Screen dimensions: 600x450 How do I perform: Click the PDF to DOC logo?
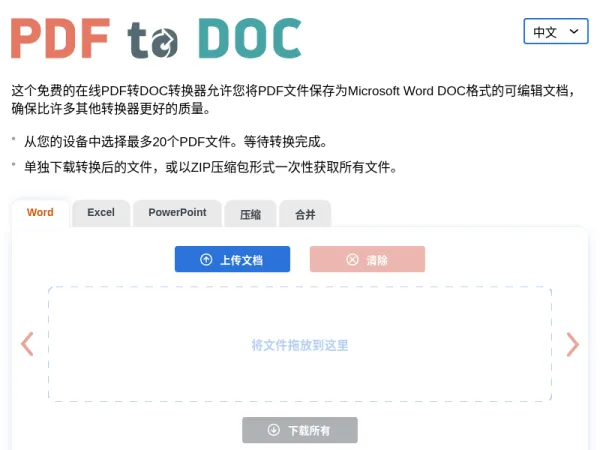157,38
